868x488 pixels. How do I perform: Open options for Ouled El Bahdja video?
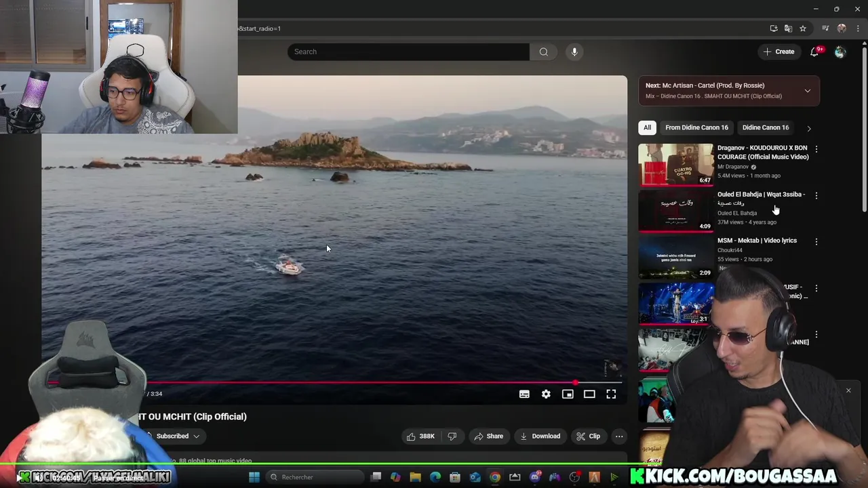(x=816, y=195)
